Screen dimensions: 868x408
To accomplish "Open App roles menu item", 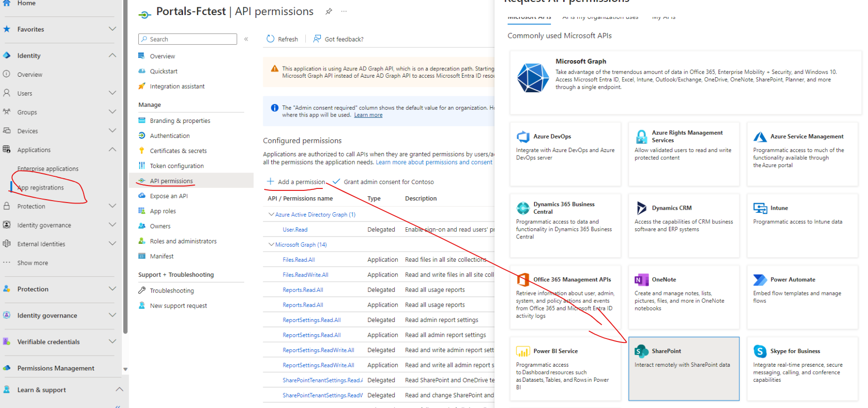I will click(x=163, y=211).
